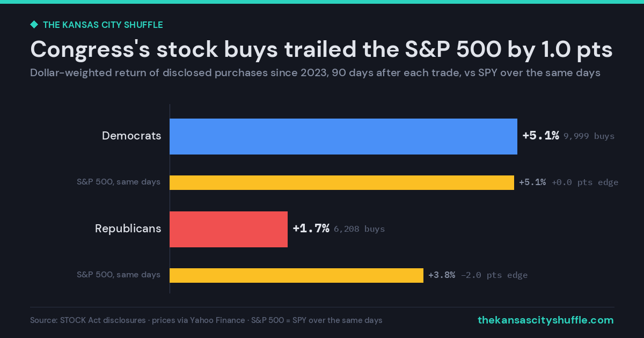The image size is (644, 338).
Task: Click the teal diamond logo icon
Action: pyautogui.click(x=34, y=25)
